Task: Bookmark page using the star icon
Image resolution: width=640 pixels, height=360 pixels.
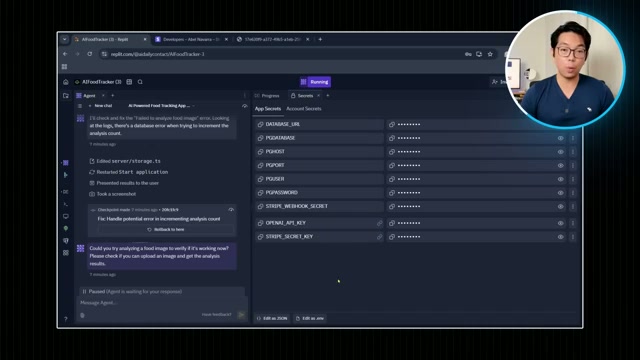Action: [x=490, y=54]
